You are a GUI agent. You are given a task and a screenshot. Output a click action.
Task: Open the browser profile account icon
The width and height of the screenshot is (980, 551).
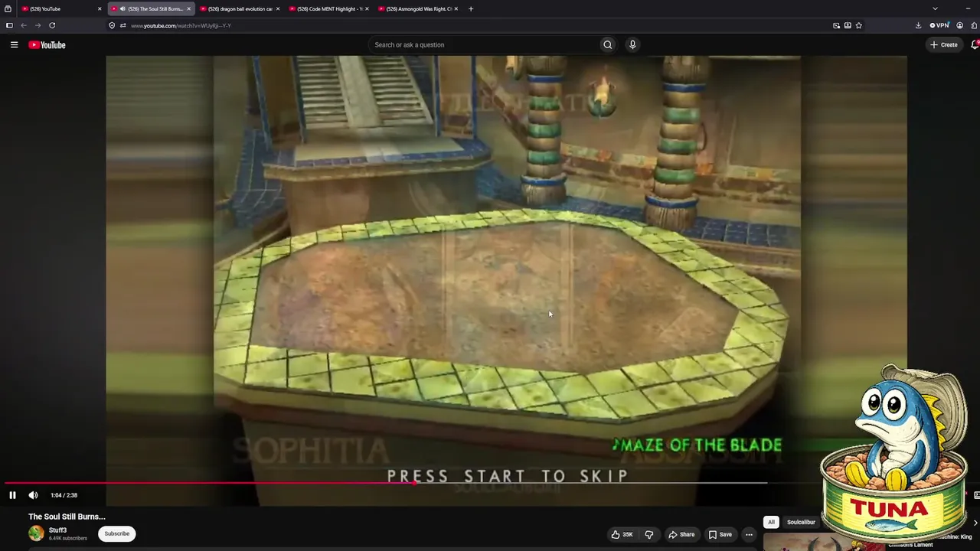click(959, 25)
